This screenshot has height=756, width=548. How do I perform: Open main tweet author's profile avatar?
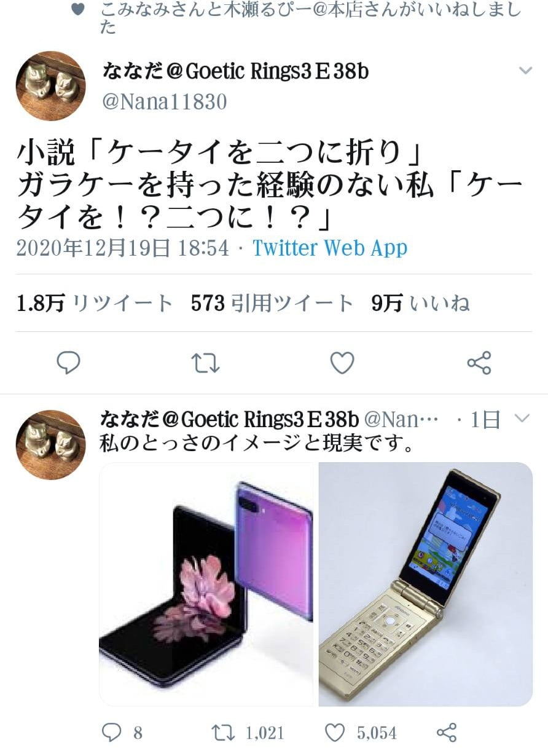[50, 86]
